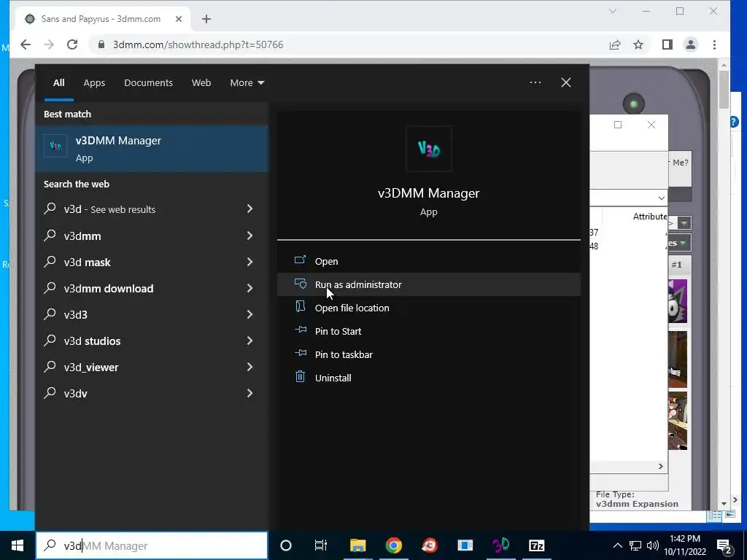747x560 pixels.
Task: Expand the v3dmm download suggestion arrow
Action: coord(249,288)
